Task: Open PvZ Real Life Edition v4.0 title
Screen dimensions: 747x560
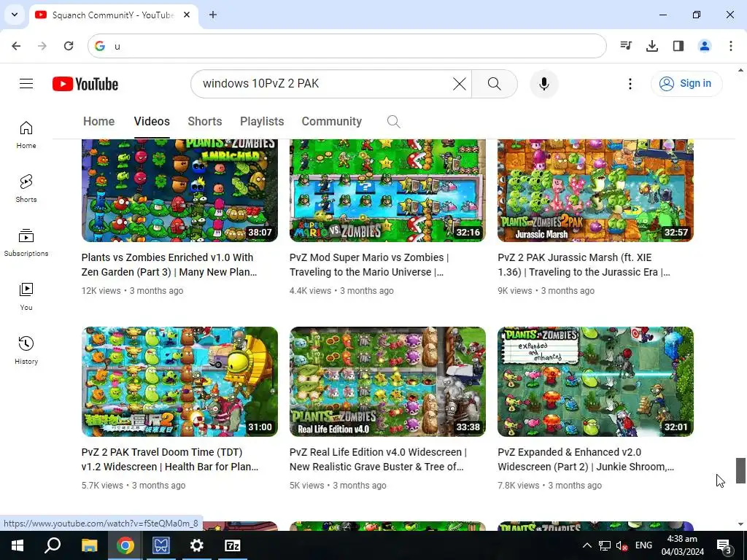Action: click(x=378, y=459)
